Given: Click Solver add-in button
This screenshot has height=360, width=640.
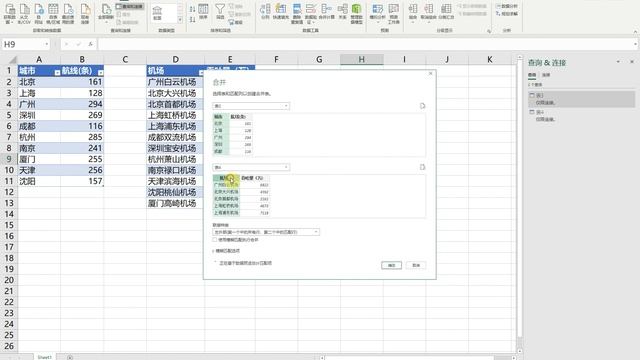Looking at the screenshot, I should coord(507,14).
